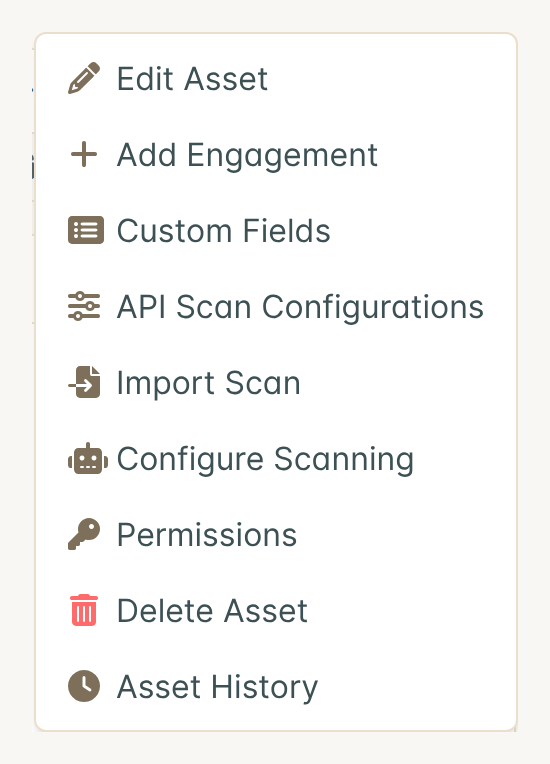This screenshot has height=764, width=550.
Task: Click the clock icon next to Asset History
Action: click(x=84, y=686)
